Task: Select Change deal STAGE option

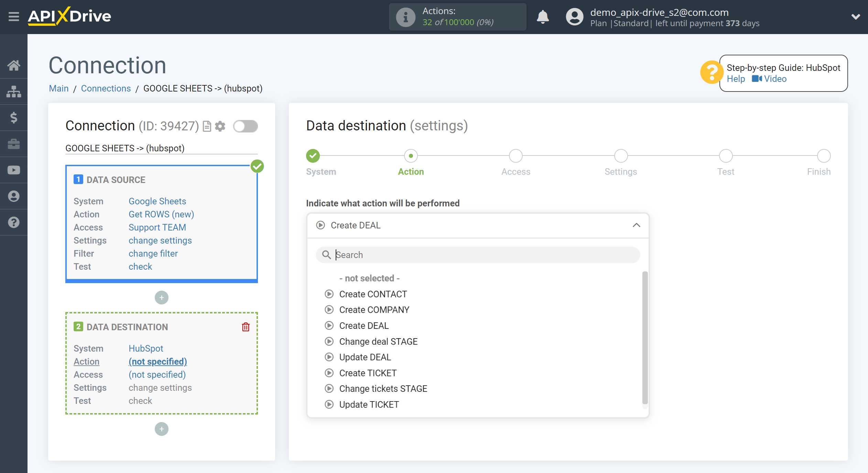Action: [x=378, y=342]
